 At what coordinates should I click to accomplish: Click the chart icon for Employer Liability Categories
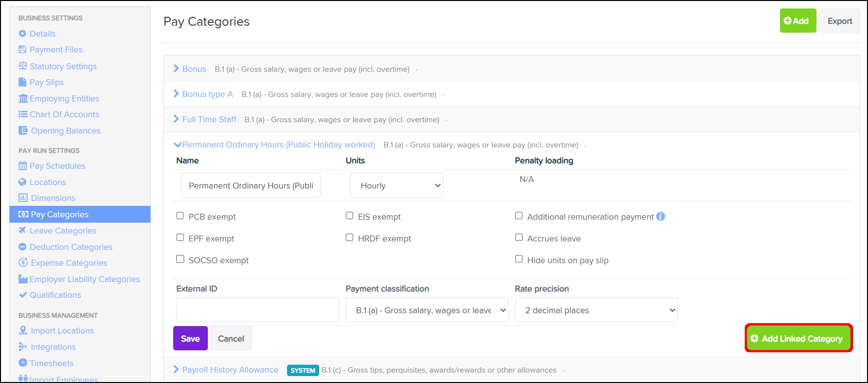[23, 279]
